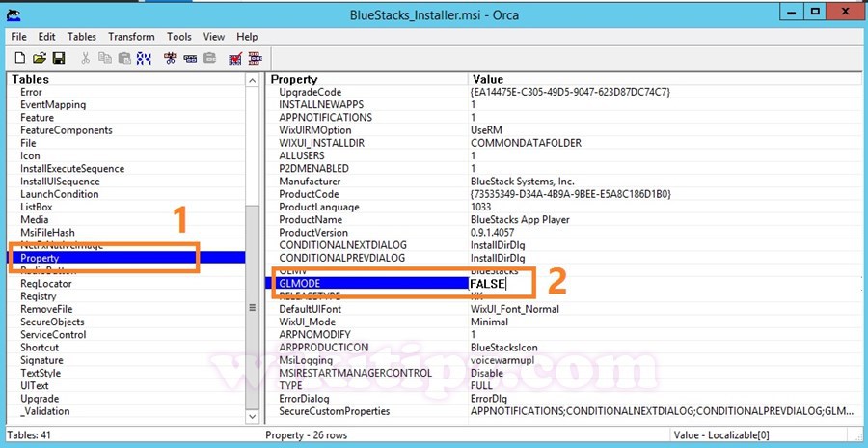This screenshot has width=868, height=448.
Task: Select the RemoveFile table
Action: point(46,309)
